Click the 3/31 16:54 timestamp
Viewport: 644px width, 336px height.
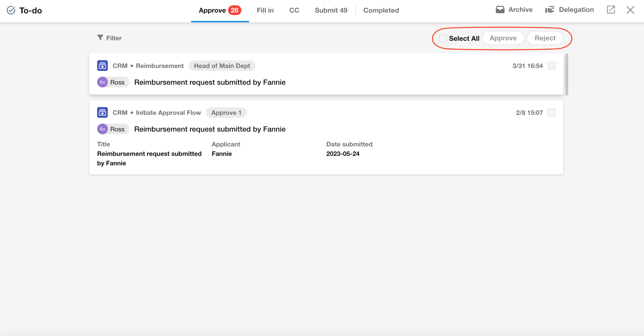coord(527,66)
